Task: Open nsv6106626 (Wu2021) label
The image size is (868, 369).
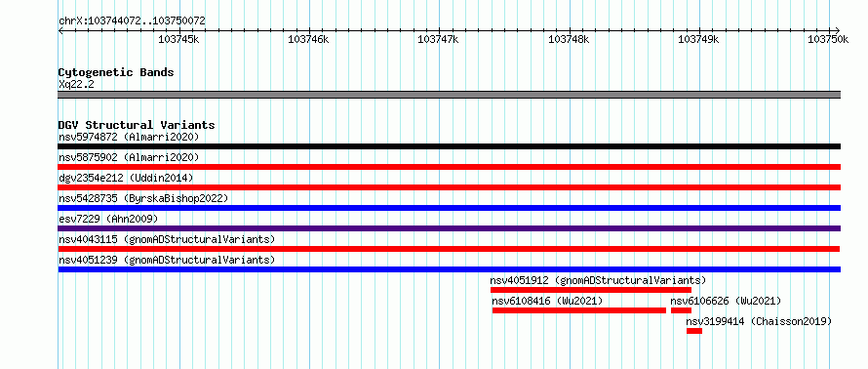Action: click(726, 301)
